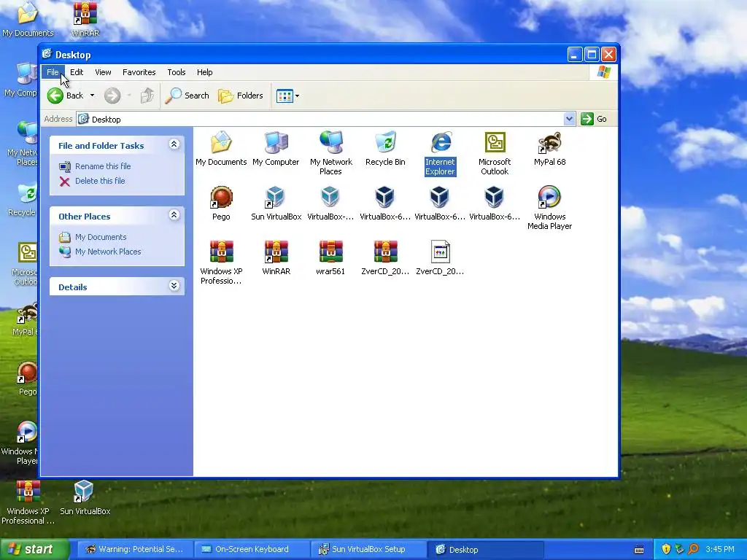Select Windows Media Player shortcut in file pane
Viewport: 747px width, 560px height.
tap(549, 208)
